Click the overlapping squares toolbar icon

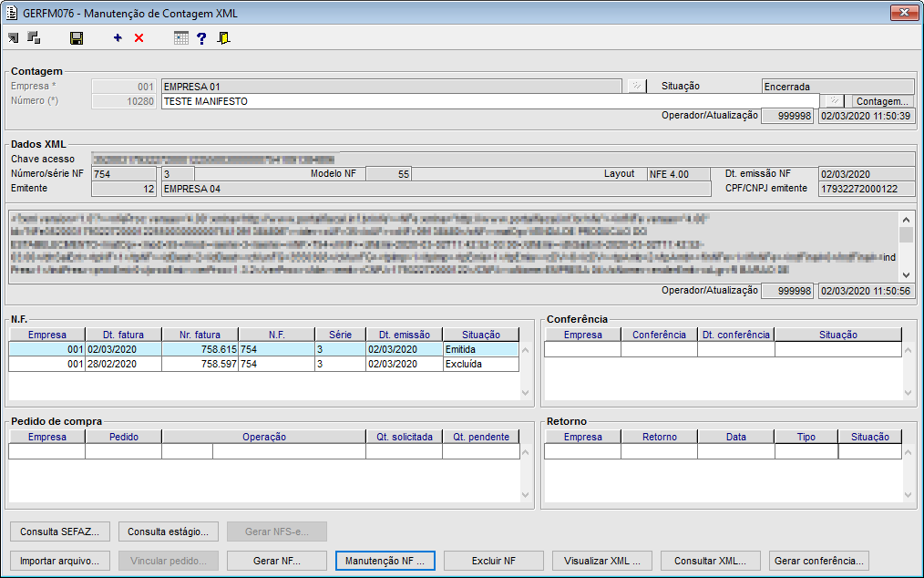click(x=34, y=38)
